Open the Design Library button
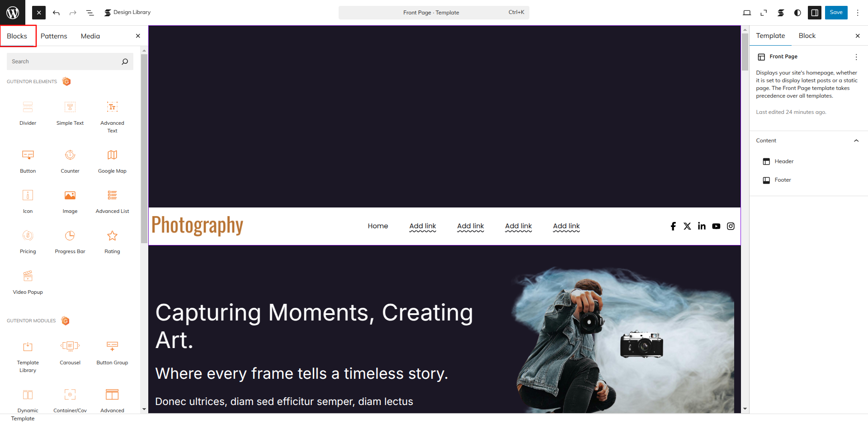 pos(127,13)
